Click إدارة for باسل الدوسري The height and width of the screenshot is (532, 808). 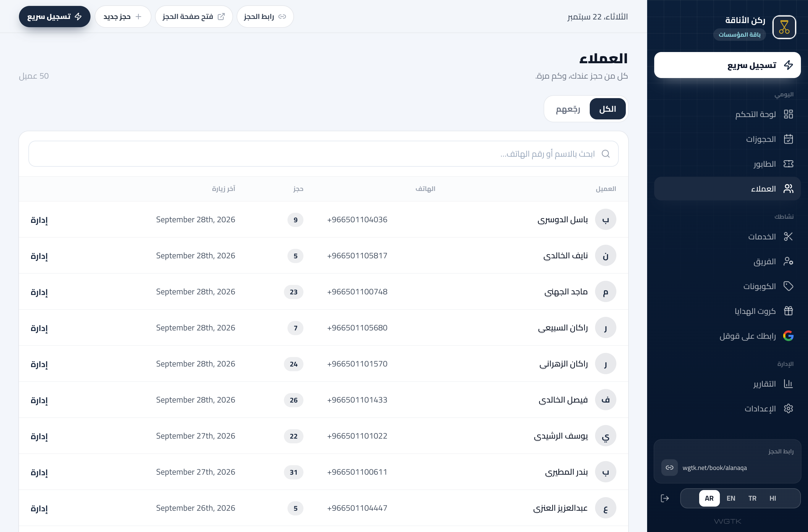(x=39, y=220)
